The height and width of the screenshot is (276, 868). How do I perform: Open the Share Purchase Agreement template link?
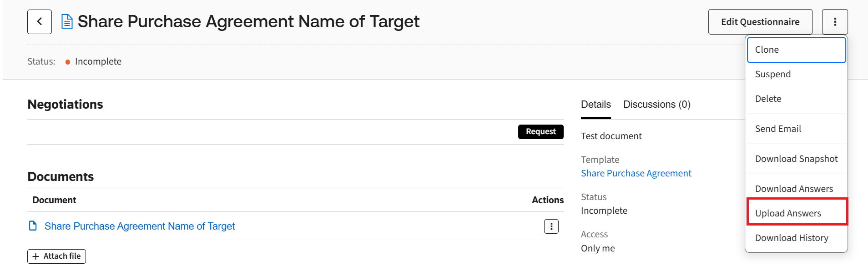point(636,173)
